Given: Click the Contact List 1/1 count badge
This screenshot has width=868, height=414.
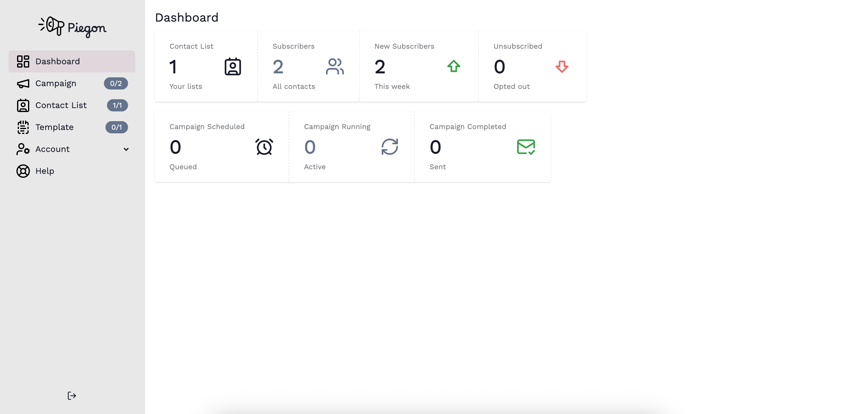Looking at the screenshot, I should [x=117, y=105].
